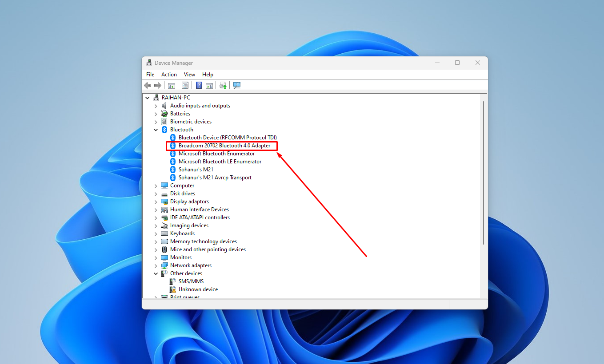Select the Bluetooth category icon

click(x=164, y=130)
